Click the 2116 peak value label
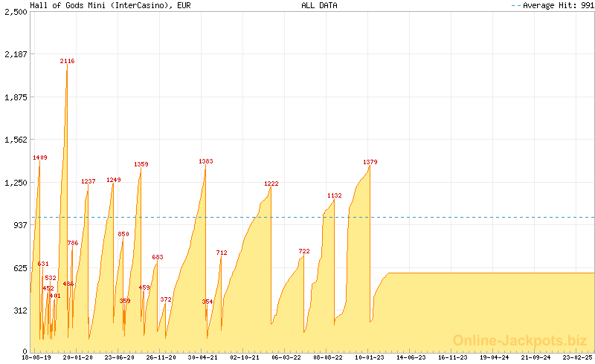Viewport: 595px width, 364px height. click(x=68, y=61)
